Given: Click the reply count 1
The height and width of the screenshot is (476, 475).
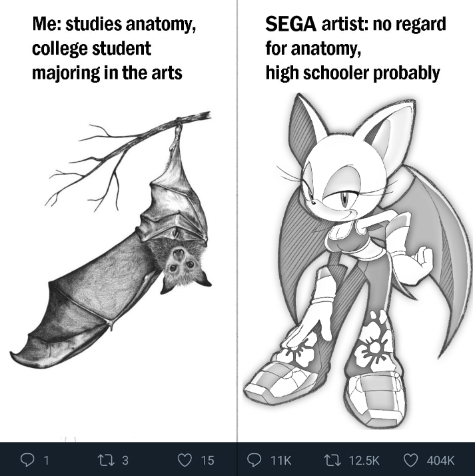Looking at the screenshot, I should pyautogui.click(x=46, y=460).
